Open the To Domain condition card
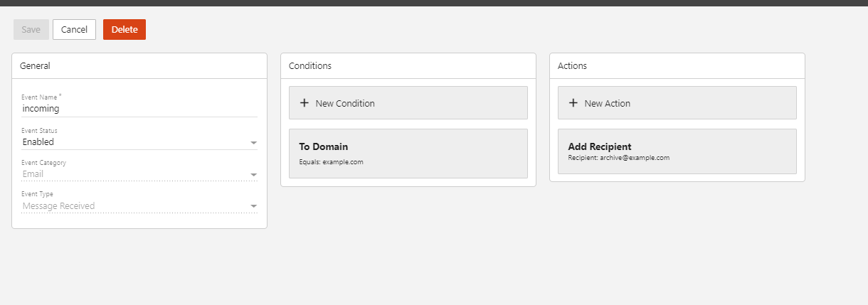The height and width of the screenshot is (305, 868). click(408, 153)
